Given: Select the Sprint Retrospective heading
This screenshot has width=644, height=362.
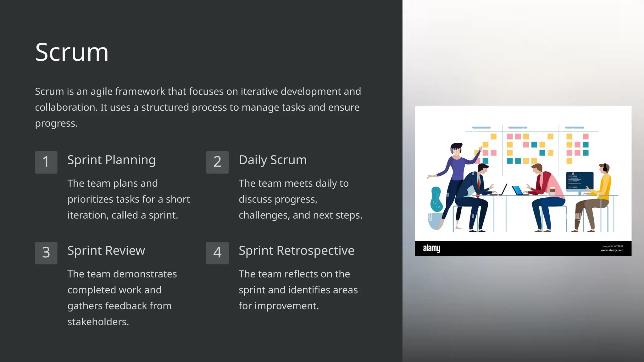Looking at the screenshot, I should [297, 251].
